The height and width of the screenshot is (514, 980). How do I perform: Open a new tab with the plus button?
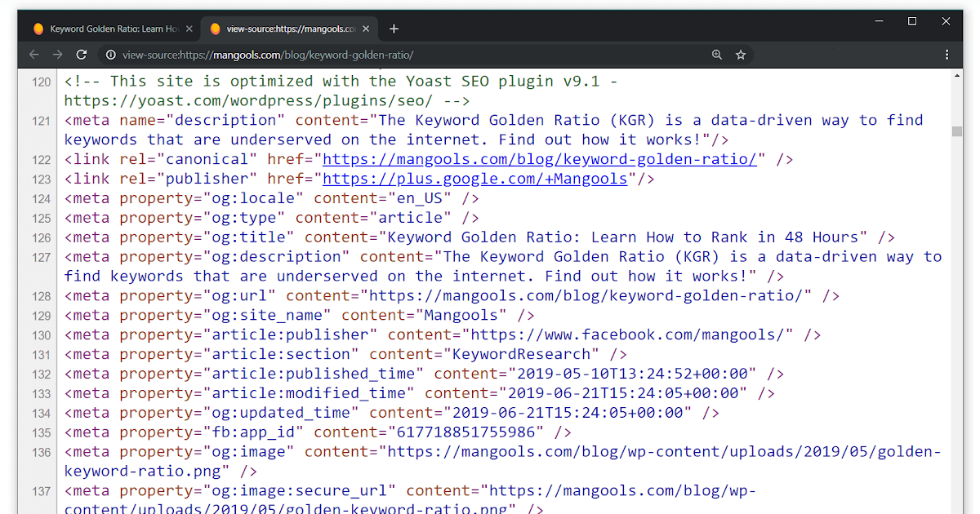click(x=394, y=29)
